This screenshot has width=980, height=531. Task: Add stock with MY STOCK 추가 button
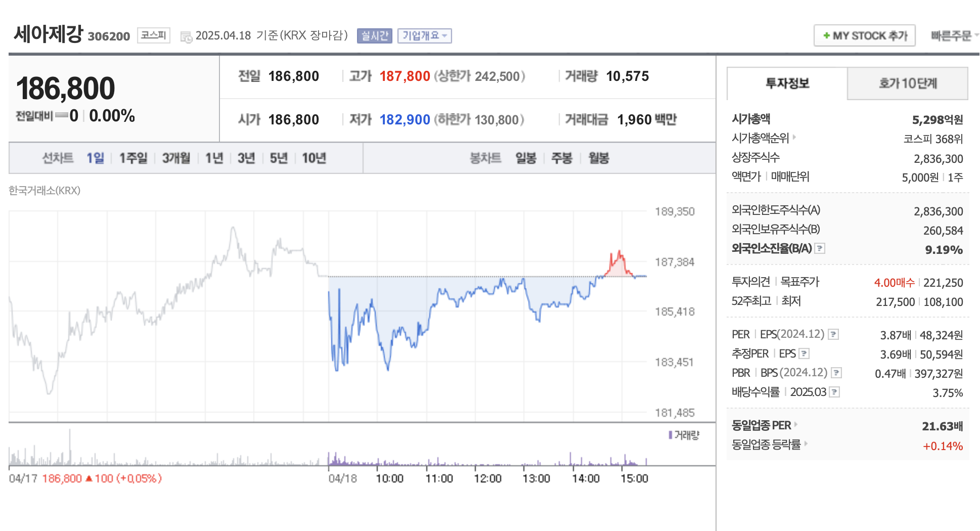point(865,36)
